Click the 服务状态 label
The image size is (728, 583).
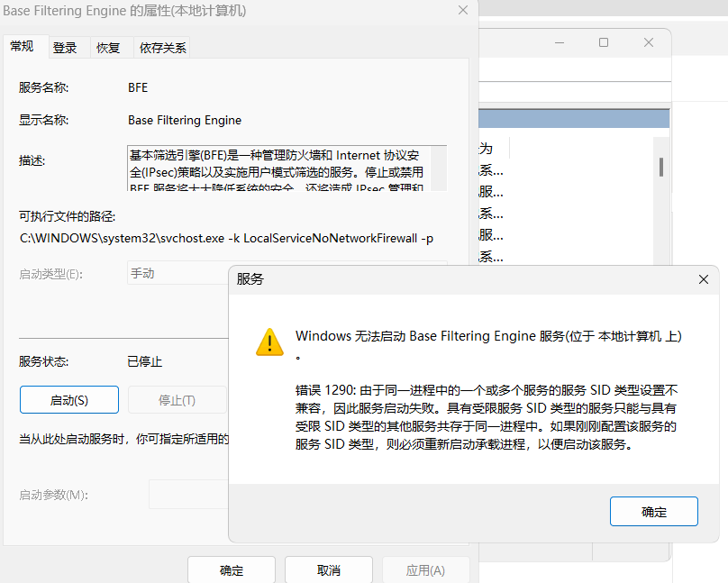tap(43, 361)
